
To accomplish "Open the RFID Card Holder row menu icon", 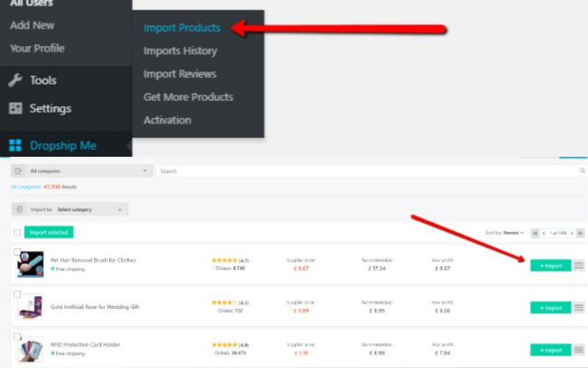I will coord(579,350).
